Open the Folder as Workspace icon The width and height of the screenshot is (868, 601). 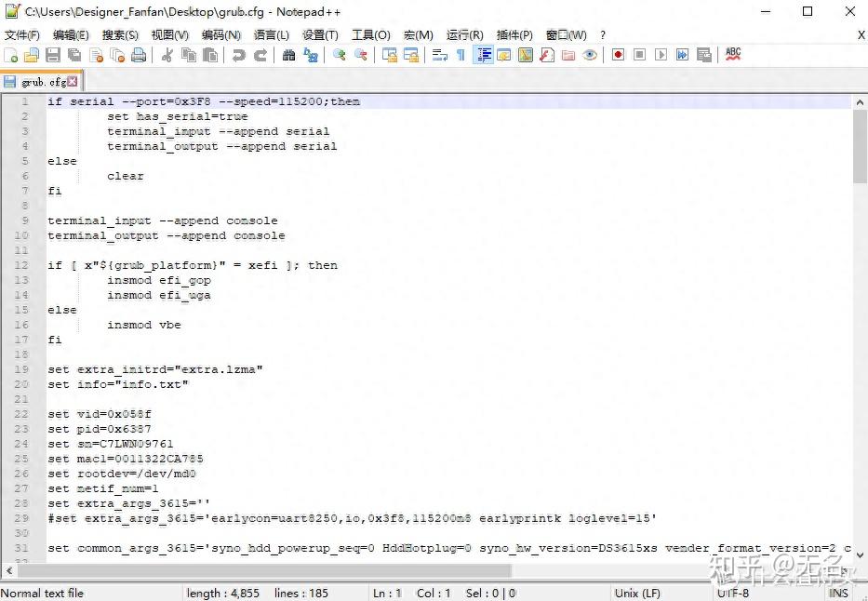coord(568,55)
